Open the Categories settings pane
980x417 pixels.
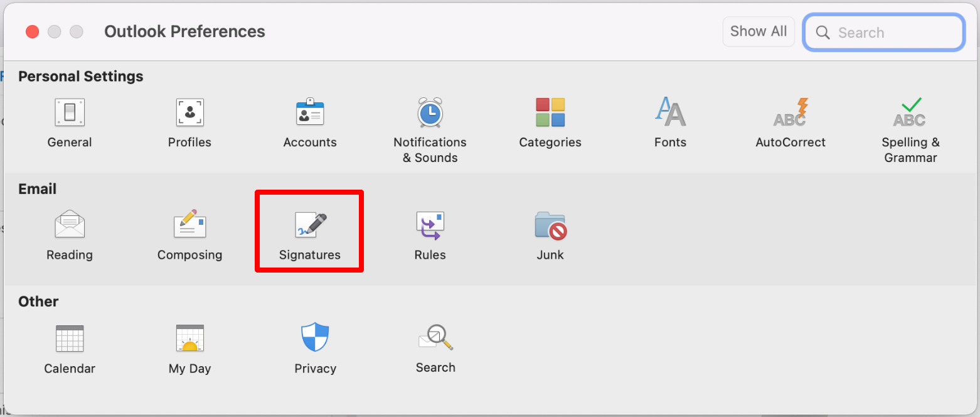(x=550, y=121)
